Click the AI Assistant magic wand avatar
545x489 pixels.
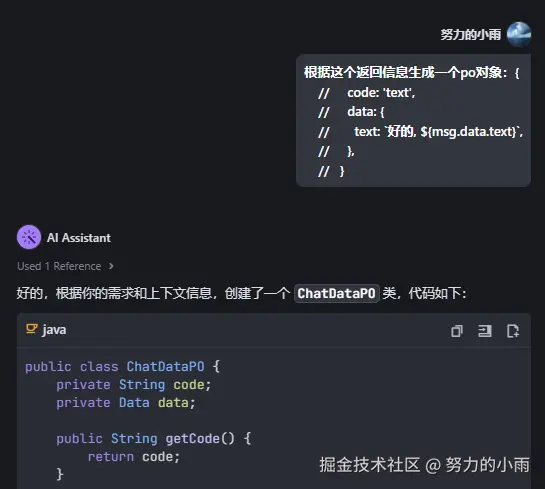(29, 237)
